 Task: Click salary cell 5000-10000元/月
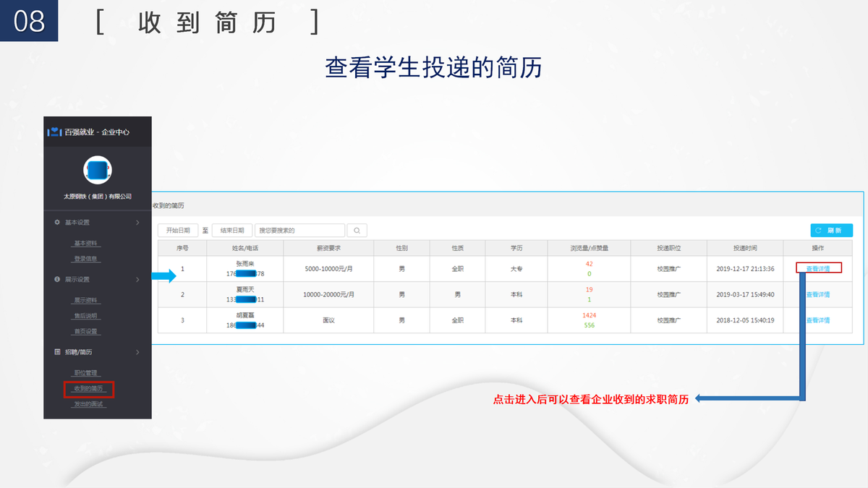328,269
